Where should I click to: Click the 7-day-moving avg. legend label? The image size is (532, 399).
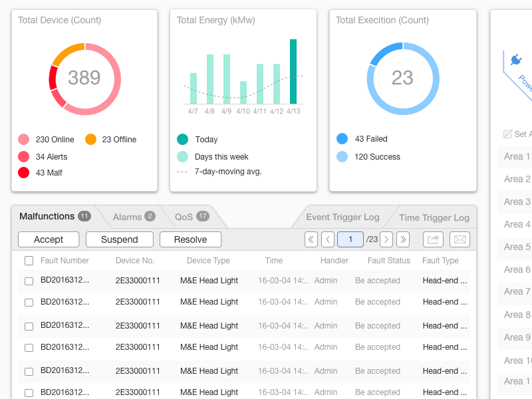tap(228, 172)
